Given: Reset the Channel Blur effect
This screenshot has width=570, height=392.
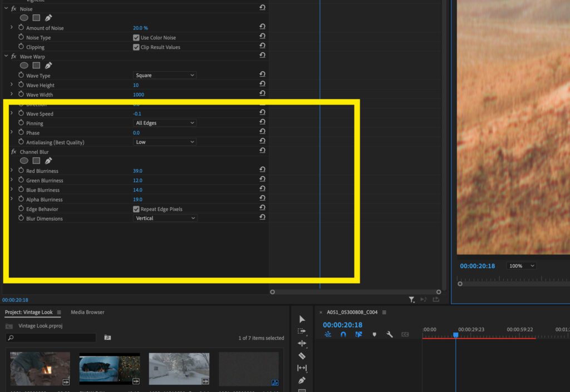Looking at the screenshot, I should (x=262, y=151).
